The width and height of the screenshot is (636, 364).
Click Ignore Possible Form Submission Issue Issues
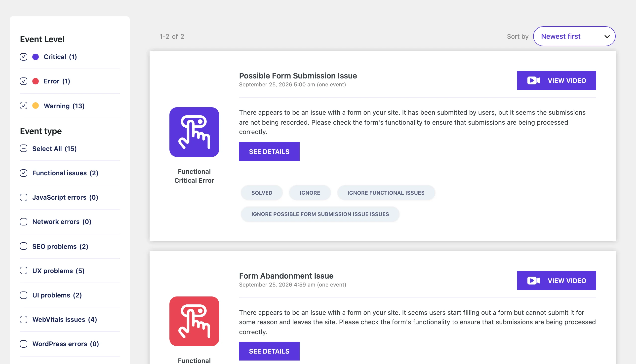(320, 214)
